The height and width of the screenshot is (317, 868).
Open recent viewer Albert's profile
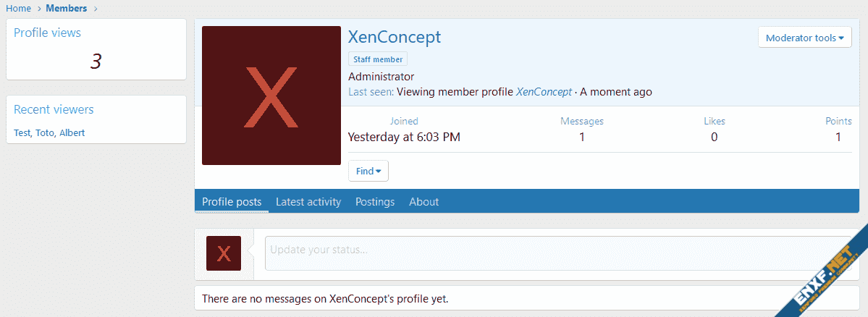tap(72, 133)
